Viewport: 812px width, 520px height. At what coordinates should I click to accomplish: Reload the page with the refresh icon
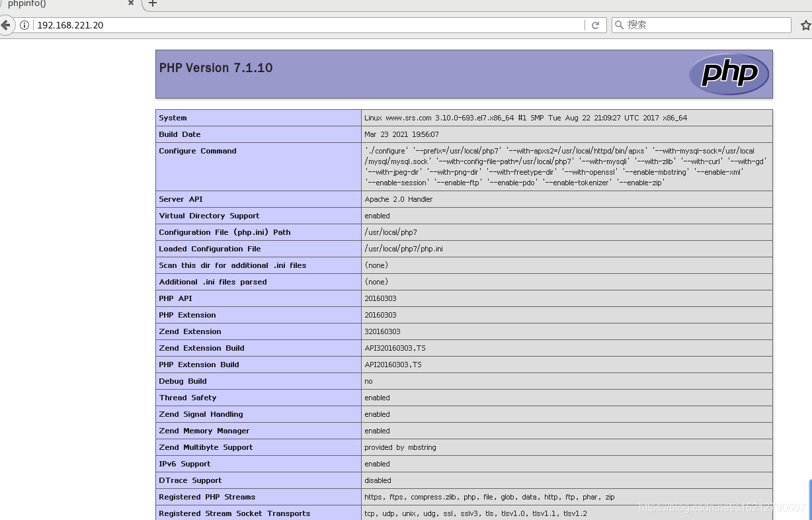point(595,25)
